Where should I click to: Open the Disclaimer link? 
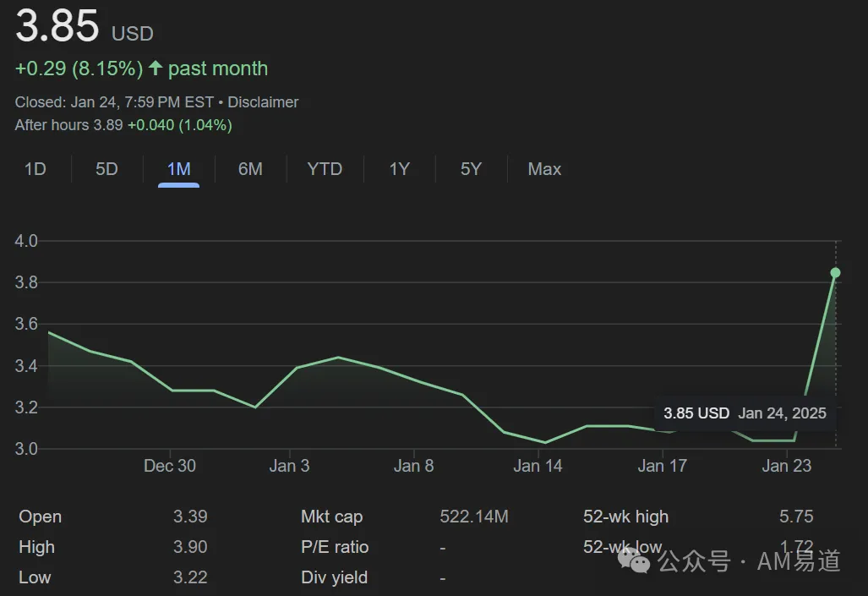(x=263, y=102)
